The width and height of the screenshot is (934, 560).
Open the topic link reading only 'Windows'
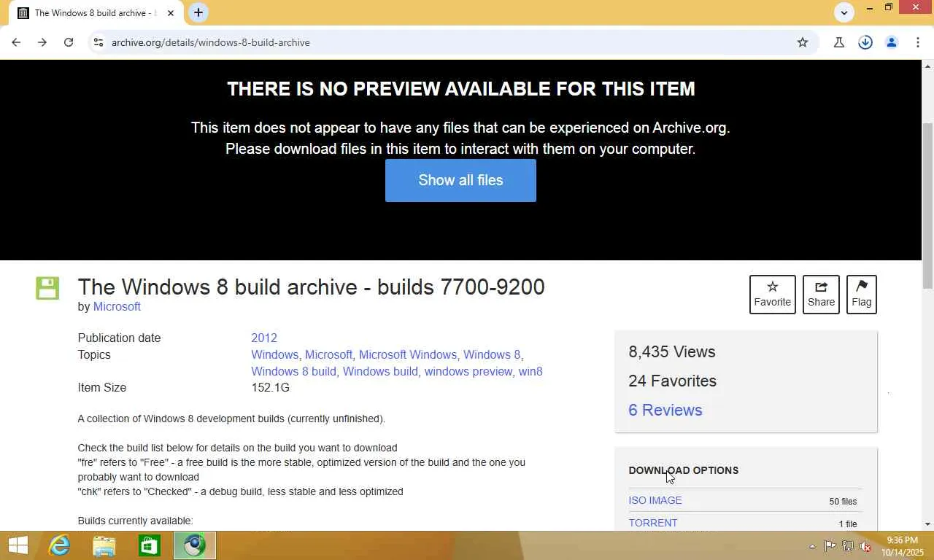coord(274,355)
